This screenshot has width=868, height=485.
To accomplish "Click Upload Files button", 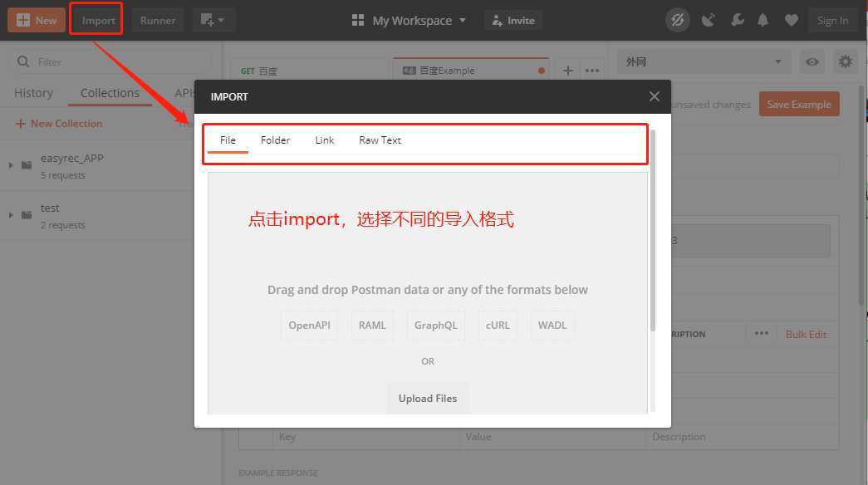I will click(428, 399).
